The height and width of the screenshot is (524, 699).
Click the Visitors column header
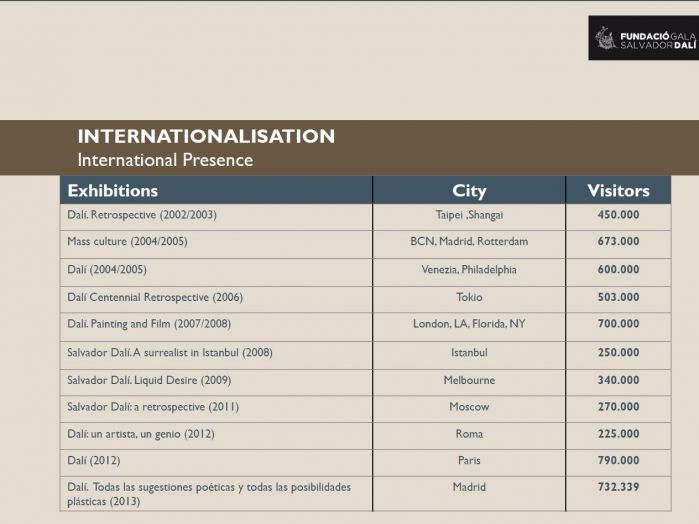(618, 190)
